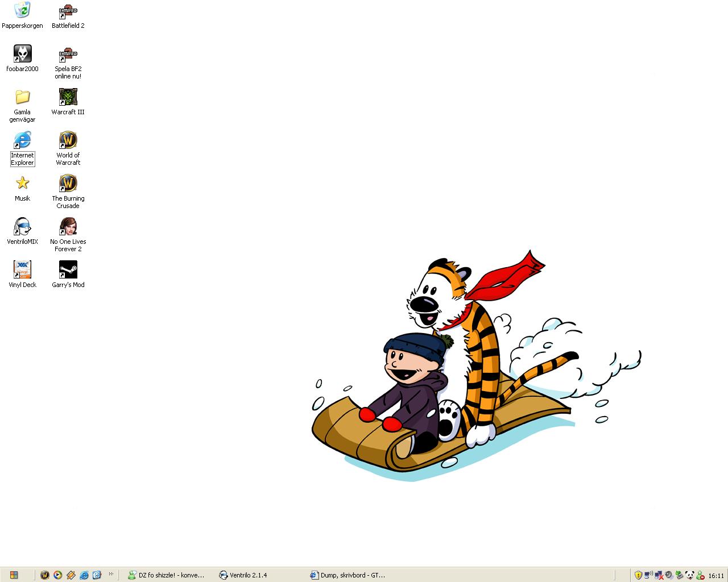The image size is (728, 582).
Task: Click the Panda antivirus tray icon
Action: tap(690, 575)
